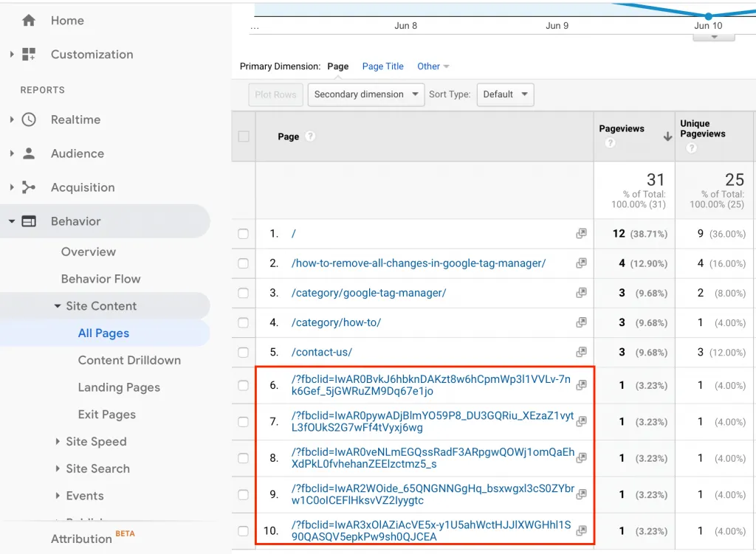Screen dimensions: 756x554
Task: Expand the Audience section arrow
Action: (x=12, y=153)
